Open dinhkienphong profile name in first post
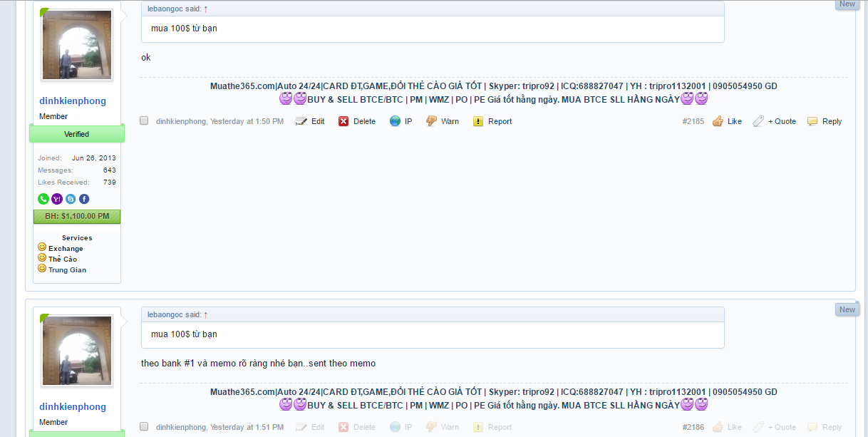The height and width of the screenshot is (437, 868). [73, 101]
